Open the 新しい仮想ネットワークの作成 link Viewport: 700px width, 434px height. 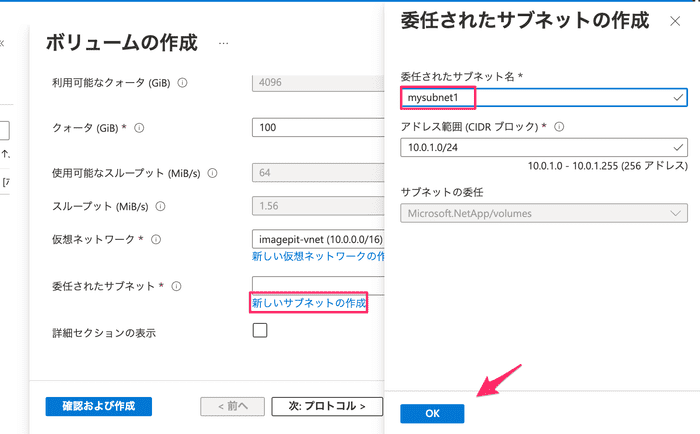pyautogui.click(x=318, y=256)
